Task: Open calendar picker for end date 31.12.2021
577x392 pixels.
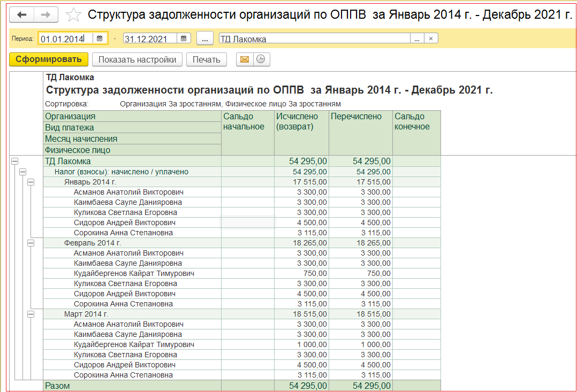Action: [184, 39]
